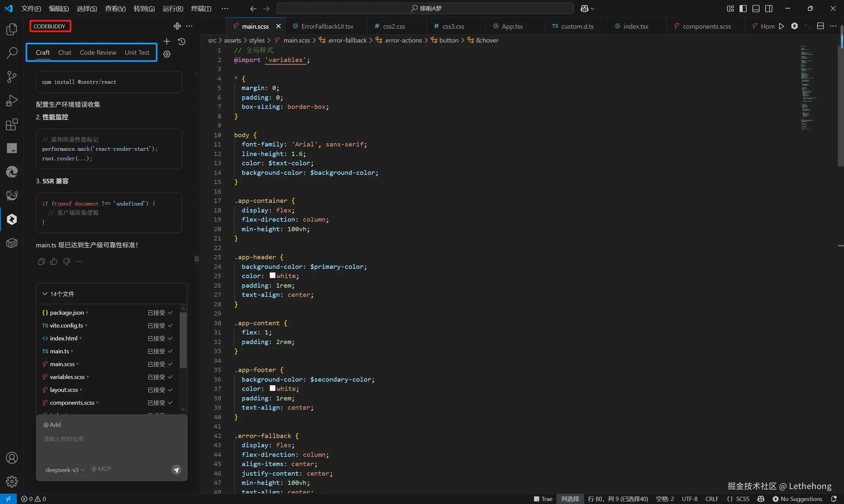This screenshot has height=504, width=844.
Task: Open accepted dropdown for index.html
Action: coord(160,339)
